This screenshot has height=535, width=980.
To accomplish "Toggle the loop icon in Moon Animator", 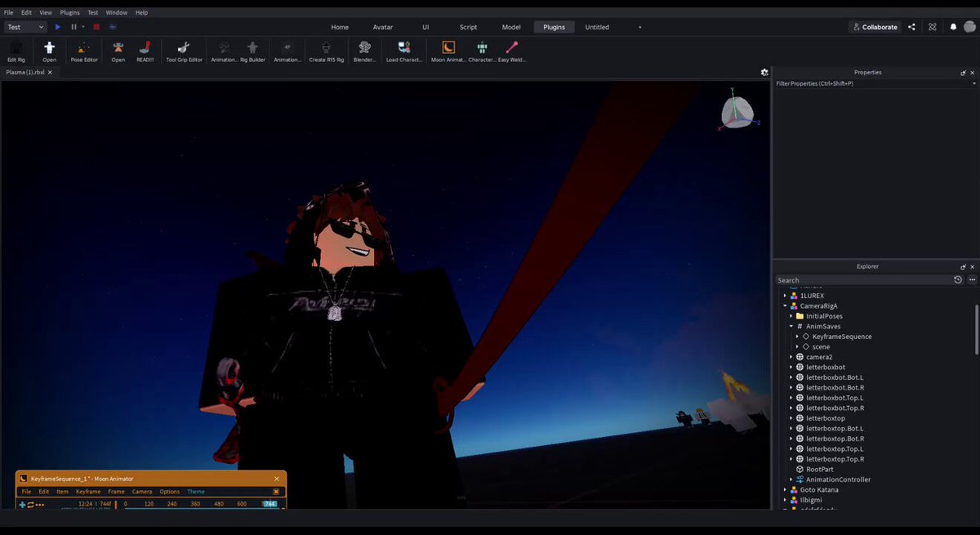I will pyautogui.click(x=31, y=505).
